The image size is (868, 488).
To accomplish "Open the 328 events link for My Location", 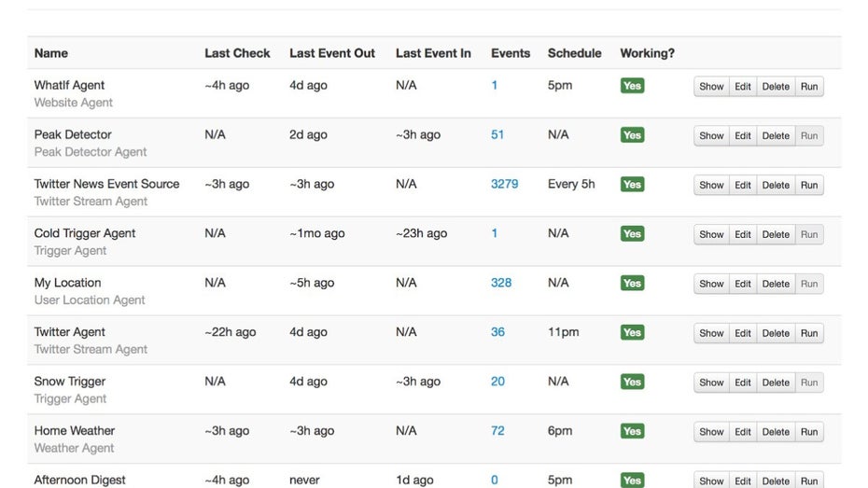I will point(501,283).
